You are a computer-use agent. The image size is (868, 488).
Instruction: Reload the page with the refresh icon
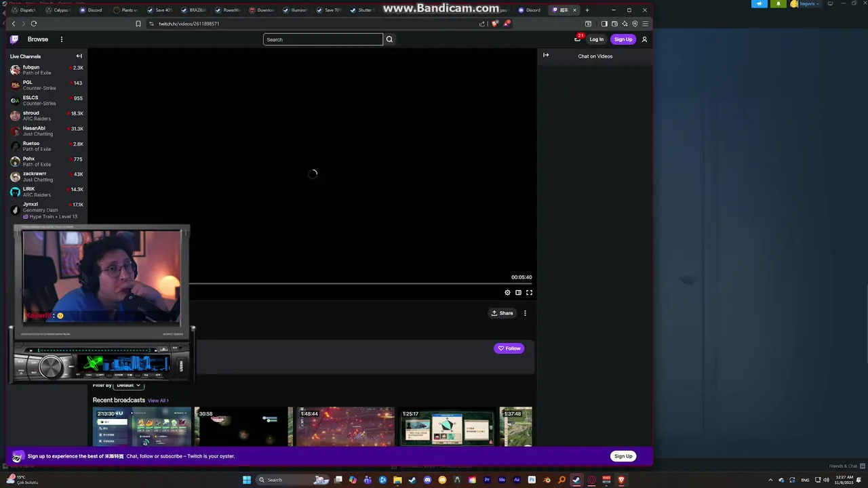click(x=34, y=24)
